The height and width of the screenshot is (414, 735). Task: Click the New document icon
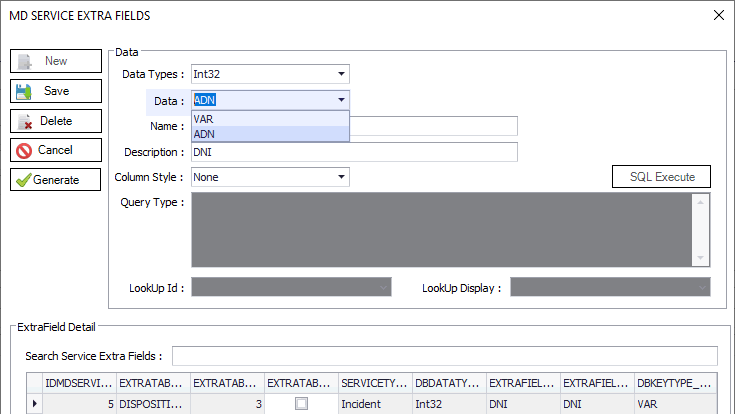coord(24,61)
